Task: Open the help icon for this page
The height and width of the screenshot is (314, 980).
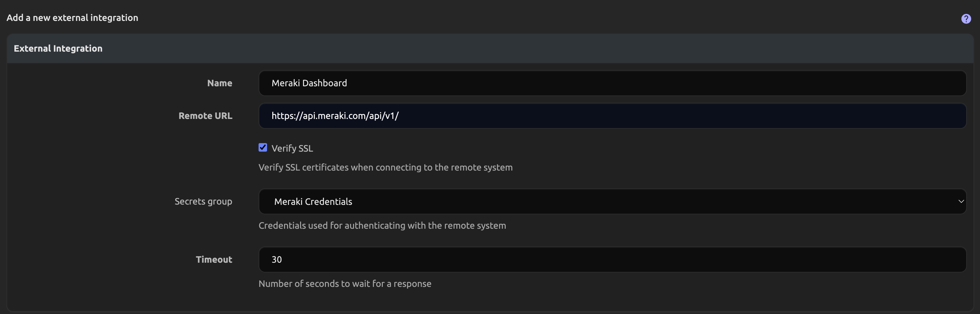Action: coord(966,19)
